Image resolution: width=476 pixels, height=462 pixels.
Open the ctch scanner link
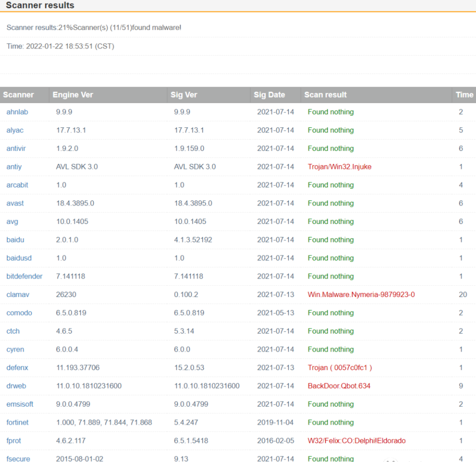(x=13, y=331)
